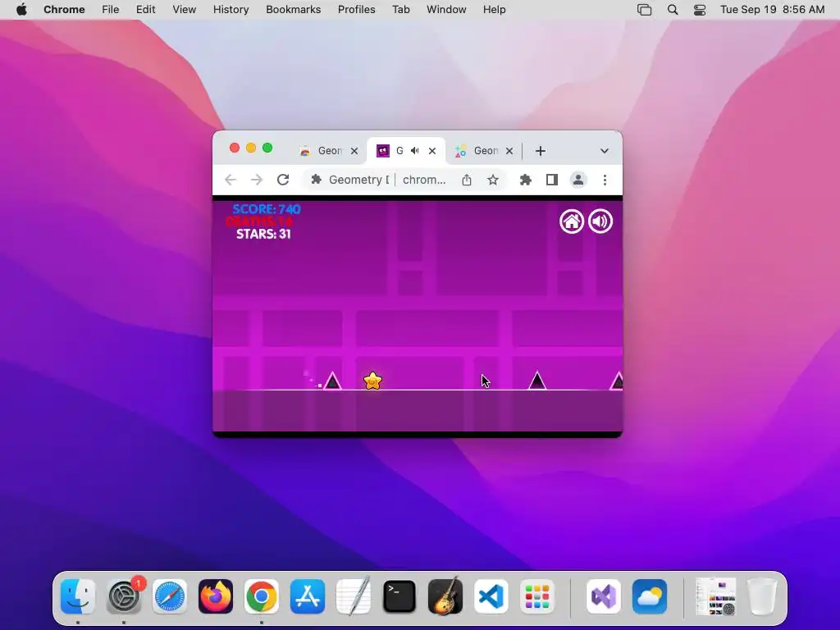The image size is (840, 630).
Task: Open the Edit menu
Action: point(145,10)
